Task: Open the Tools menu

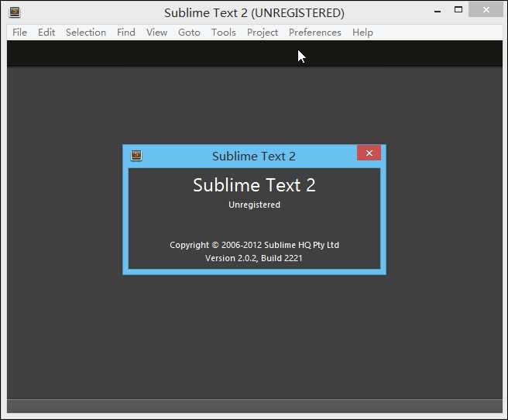Action: pos(224,33)
